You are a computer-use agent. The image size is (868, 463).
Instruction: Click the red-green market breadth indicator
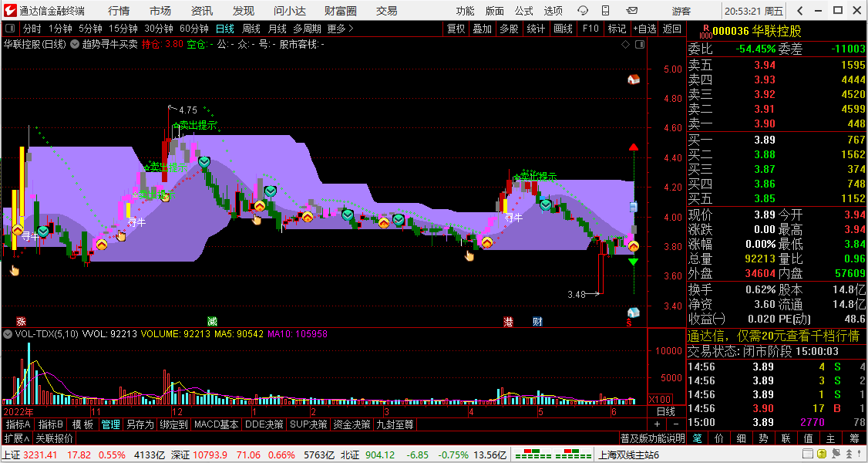[x=553, y=455]
